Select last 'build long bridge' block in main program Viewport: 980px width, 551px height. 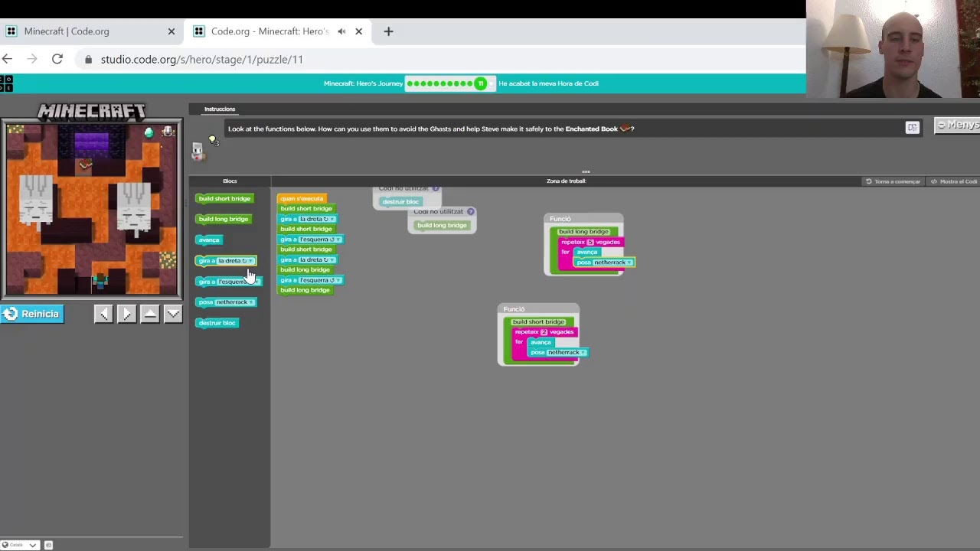click(305, 290)
